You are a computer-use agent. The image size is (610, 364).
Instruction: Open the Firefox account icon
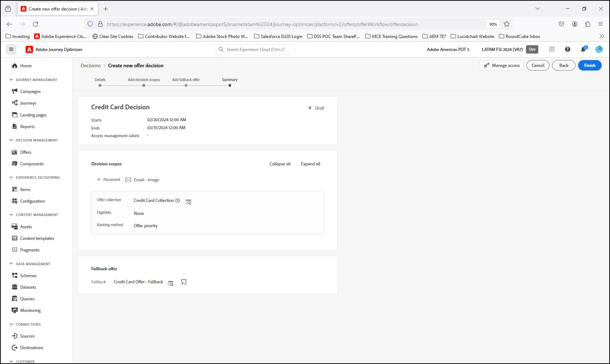tap(575, 24)
